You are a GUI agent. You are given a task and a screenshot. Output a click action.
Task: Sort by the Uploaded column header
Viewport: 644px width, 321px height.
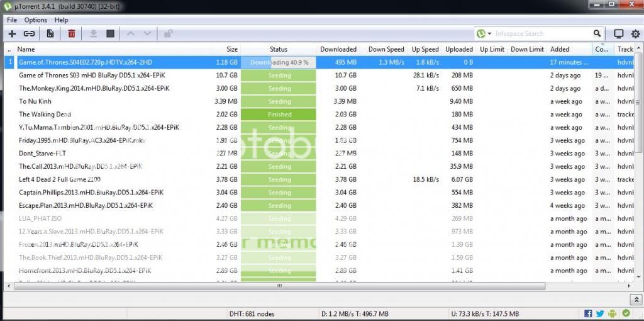point(458,49)
